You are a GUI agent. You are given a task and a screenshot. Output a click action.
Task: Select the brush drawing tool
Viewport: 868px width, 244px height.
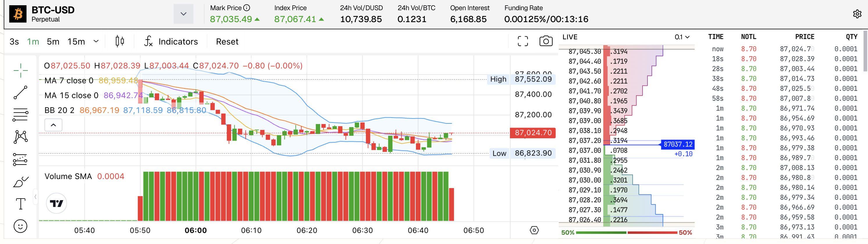[x=21, y=182]
